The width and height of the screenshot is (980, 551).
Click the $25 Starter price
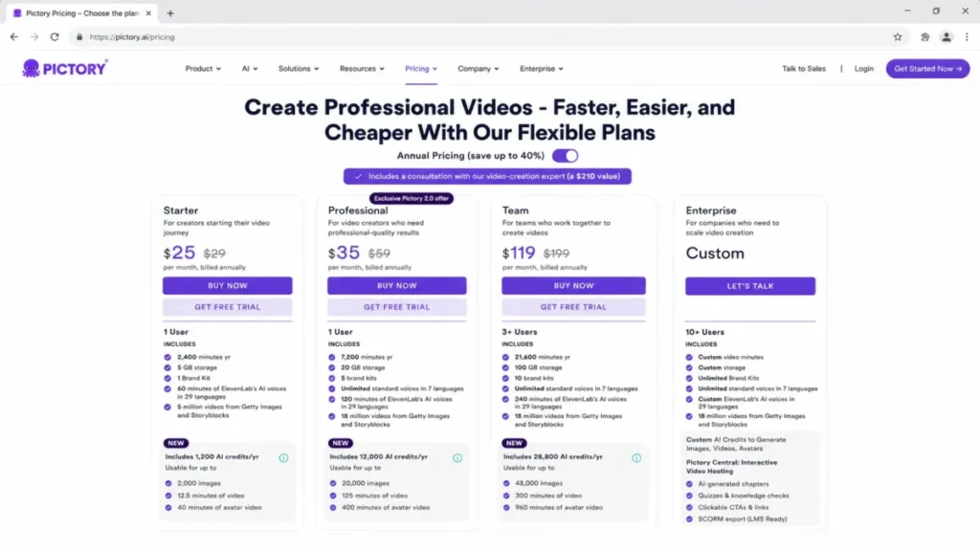179,253
